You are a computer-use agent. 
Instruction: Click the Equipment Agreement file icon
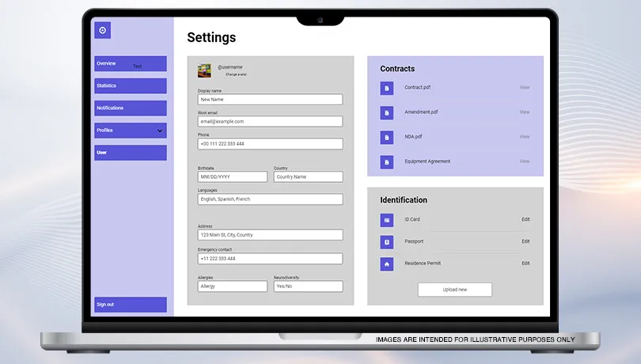tap(386, 161)
